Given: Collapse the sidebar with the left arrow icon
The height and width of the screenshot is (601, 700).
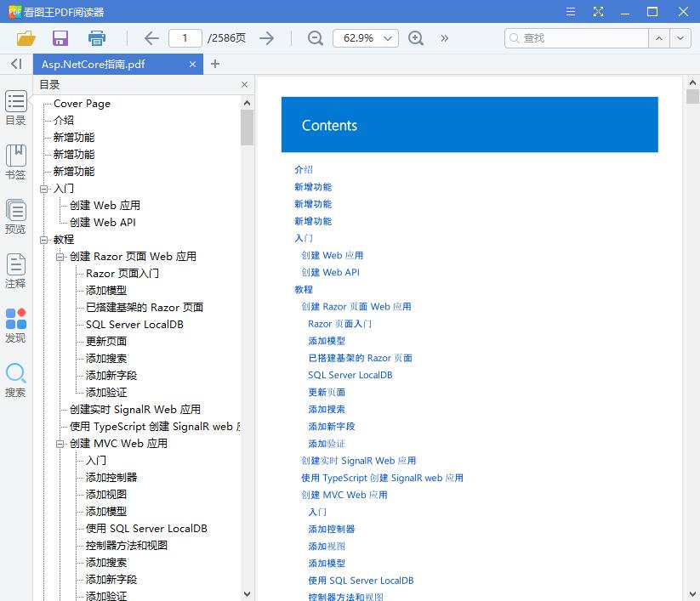Looking at the screenshot, I should [x=16, y=64].
